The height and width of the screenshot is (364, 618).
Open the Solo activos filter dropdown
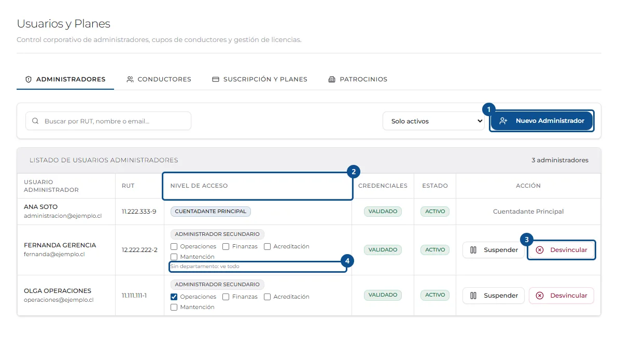pos(433,121)
